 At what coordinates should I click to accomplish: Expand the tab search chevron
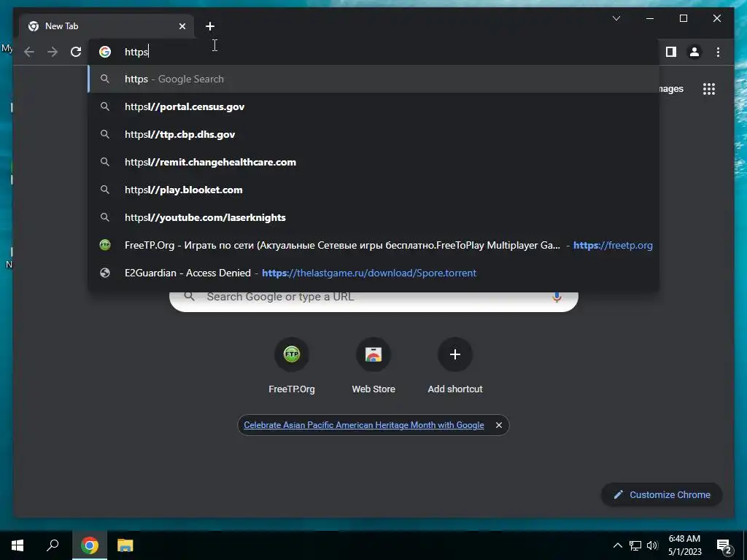pyautogui.click(x=616, y=18)
